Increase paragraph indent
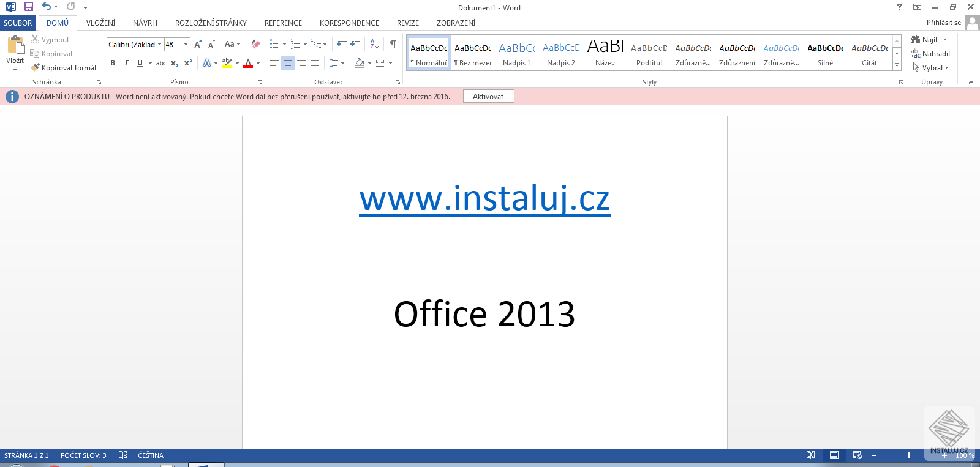The image size is (980, 467). (355, 44)
